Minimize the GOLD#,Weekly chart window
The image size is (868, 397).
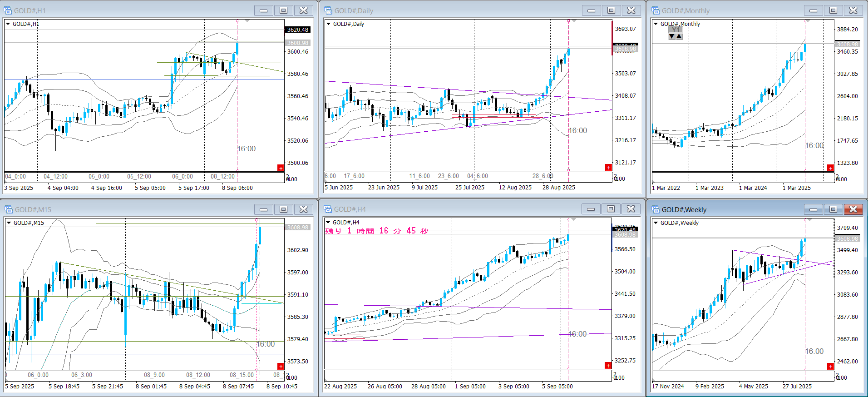coord(814,209)
